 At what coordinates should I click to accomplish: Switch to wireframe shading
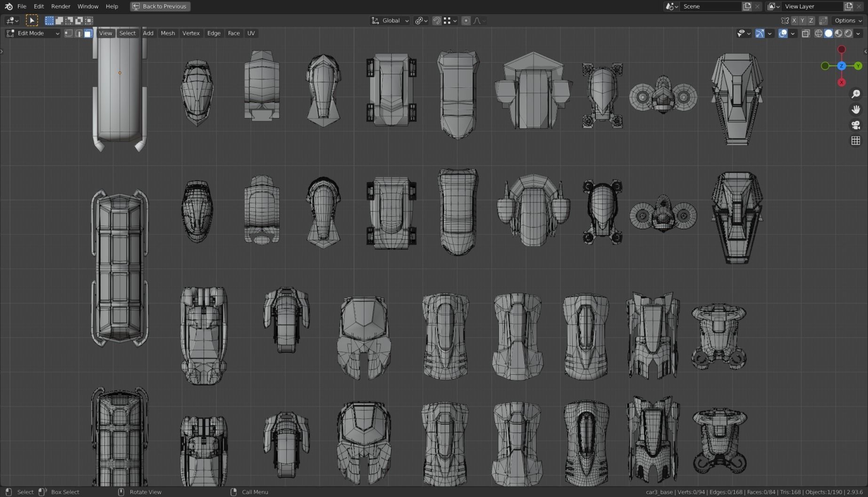point(819,33)
